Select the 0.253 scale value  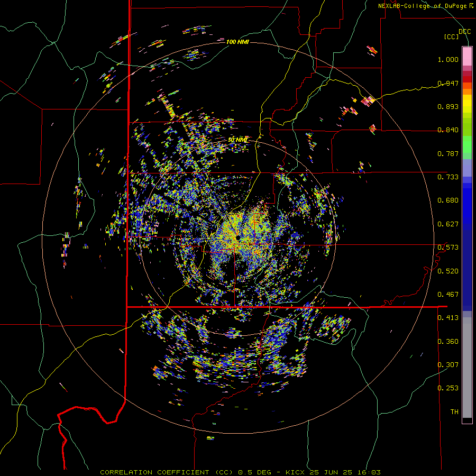[448, 388]
